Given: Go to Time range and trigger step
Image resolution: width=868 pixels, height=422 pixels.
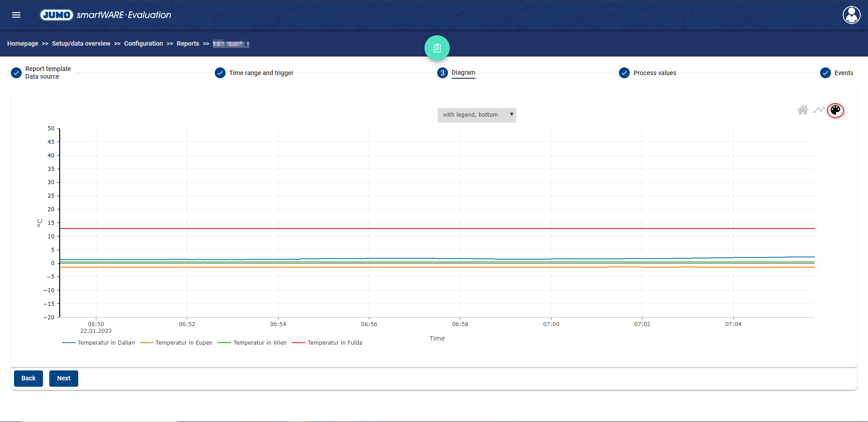Looking at the screenshot, I should tap(261, 73).
